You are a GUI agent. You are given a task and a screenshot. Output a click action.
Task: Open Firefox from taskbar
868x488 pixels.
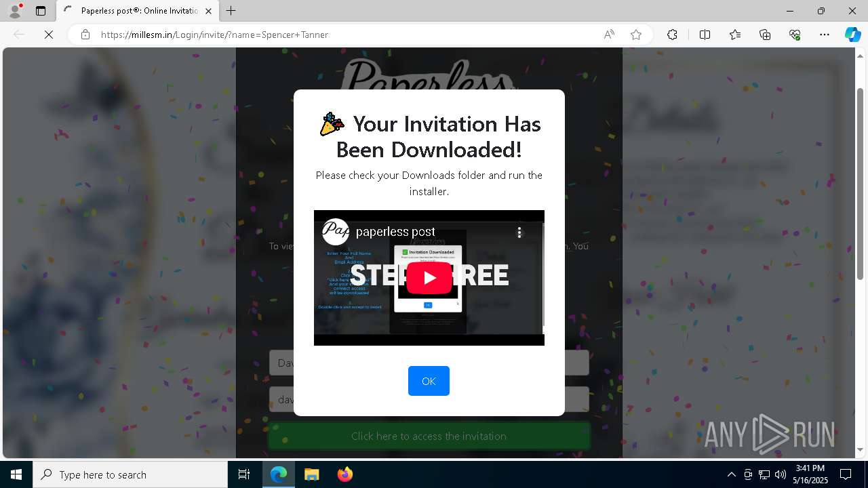pos(344,474)
